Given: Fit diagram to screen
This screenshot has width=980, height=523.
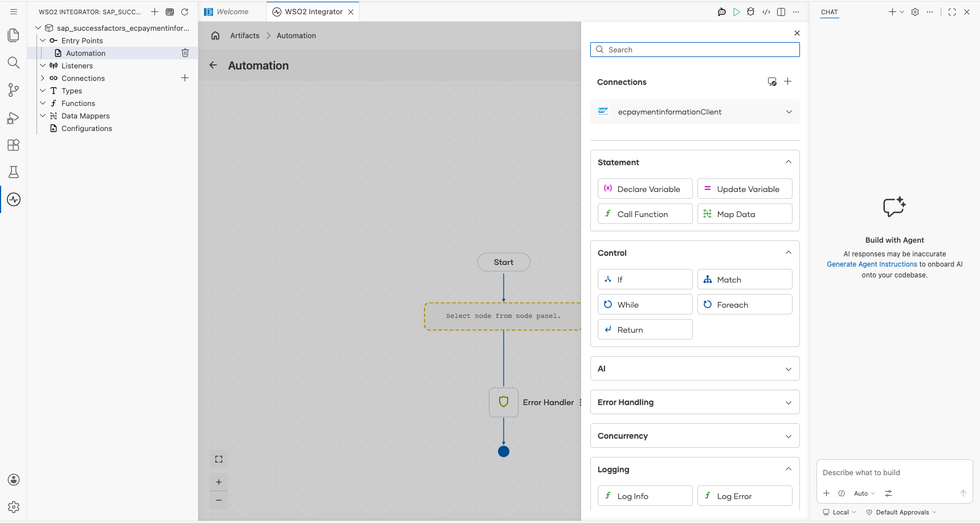Looking at the screenshot, I should [x=219, y=459].
